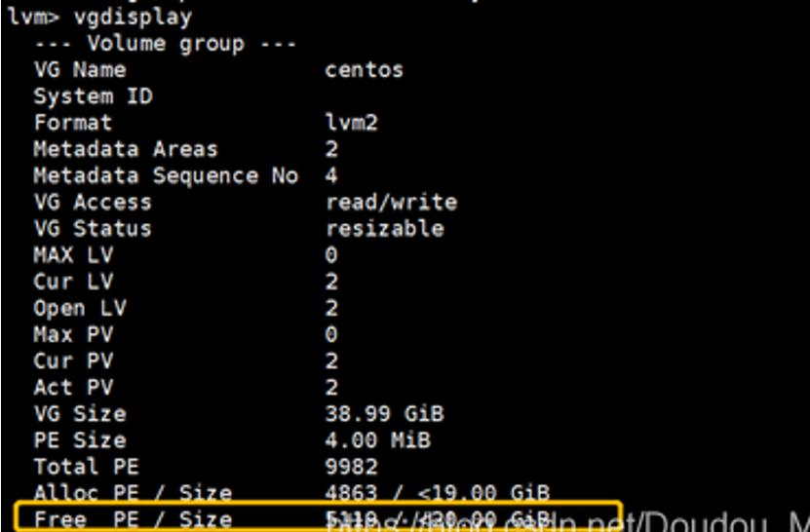
Task: Select the centos VG Name value
Action: click(x=364, y=70)
